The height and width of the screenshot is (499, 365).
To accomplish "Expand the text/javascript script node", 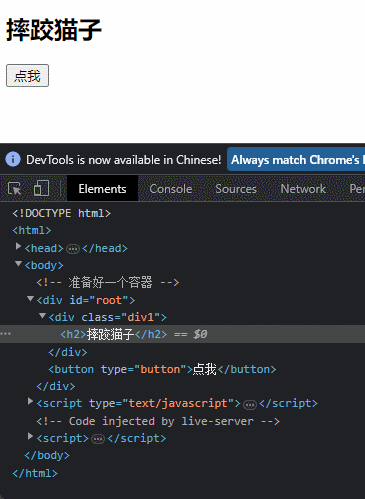I will click(x=30, y=401).
